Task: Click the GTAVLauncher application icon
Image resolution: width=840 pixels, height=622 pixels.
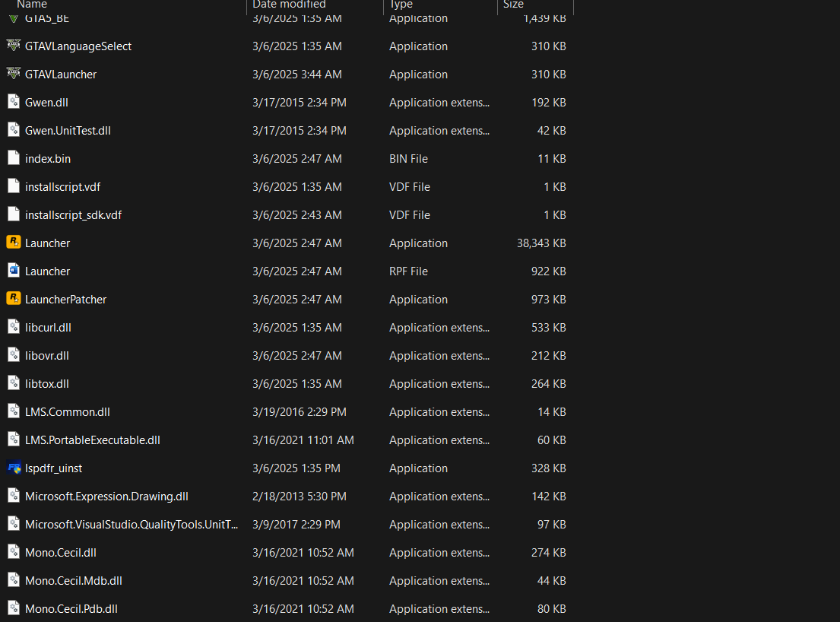Action: point(14,74)
